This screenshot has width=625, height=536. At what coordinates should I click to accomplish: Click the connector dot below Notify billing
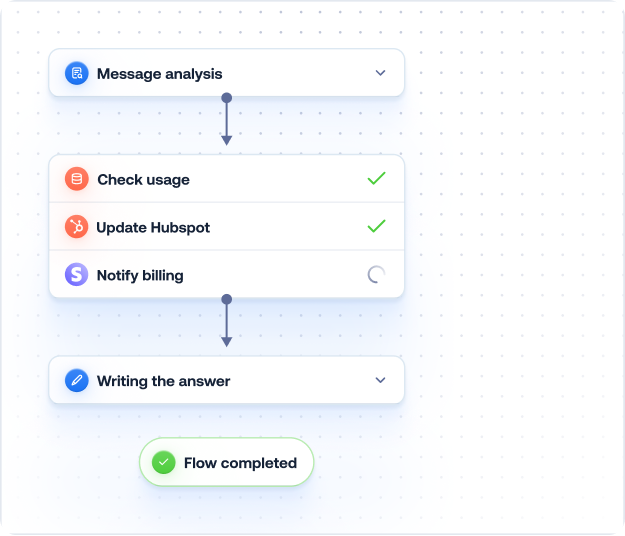coord(226,299)
